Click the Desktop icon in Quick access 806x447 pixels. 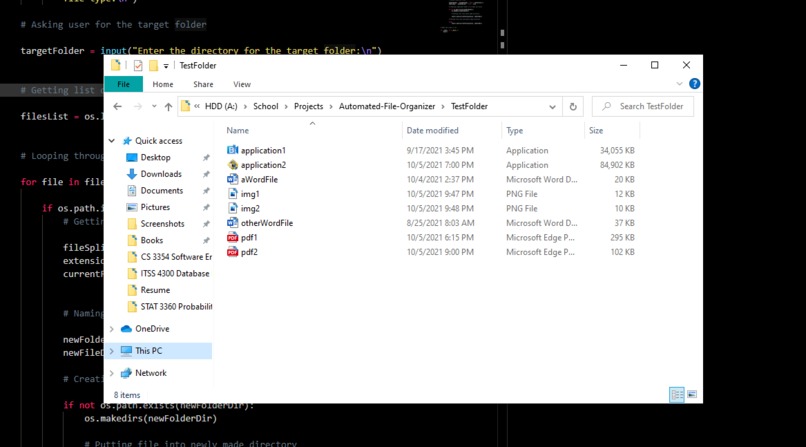tap(132, 157)
